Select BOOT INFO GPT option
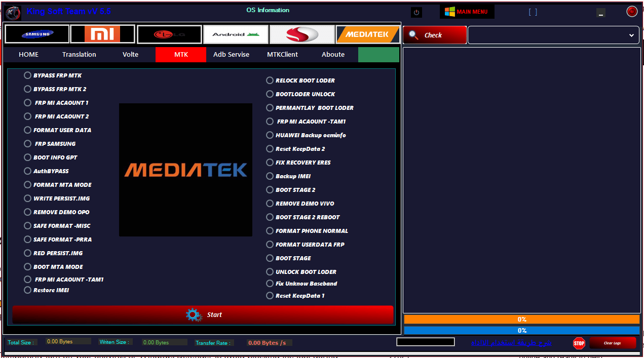Viewport: 644px width, 358px height. click(51, 157)
